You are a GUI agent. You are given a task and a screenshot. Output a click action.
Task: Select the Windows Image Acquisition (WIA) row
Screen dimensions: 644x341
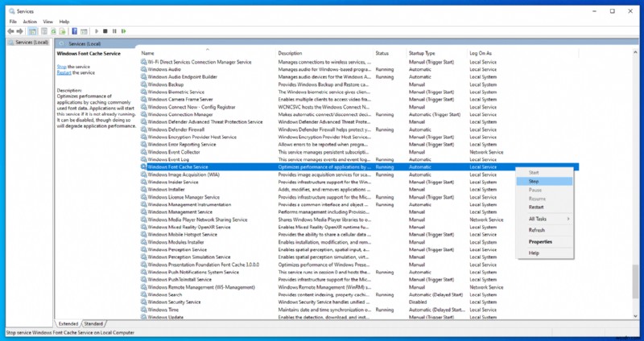coord(359,175)
